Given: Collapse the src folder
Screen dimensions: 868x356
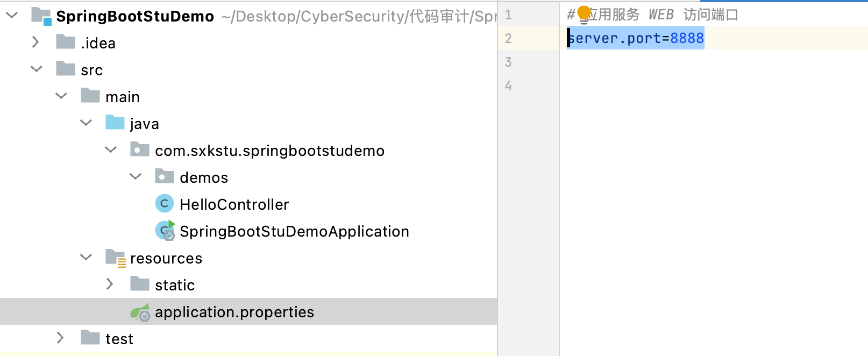Looking at the screenshot, I should pos(37,69).
